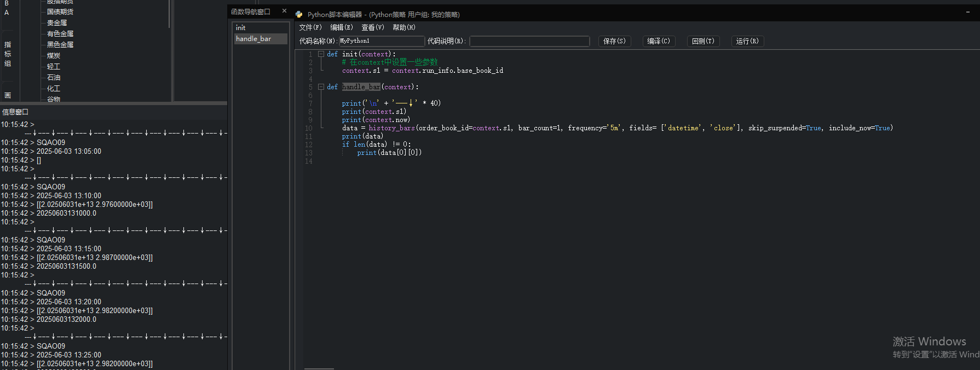
Task: Select 贵金属 in the category tree
Action: pos(57,23)
